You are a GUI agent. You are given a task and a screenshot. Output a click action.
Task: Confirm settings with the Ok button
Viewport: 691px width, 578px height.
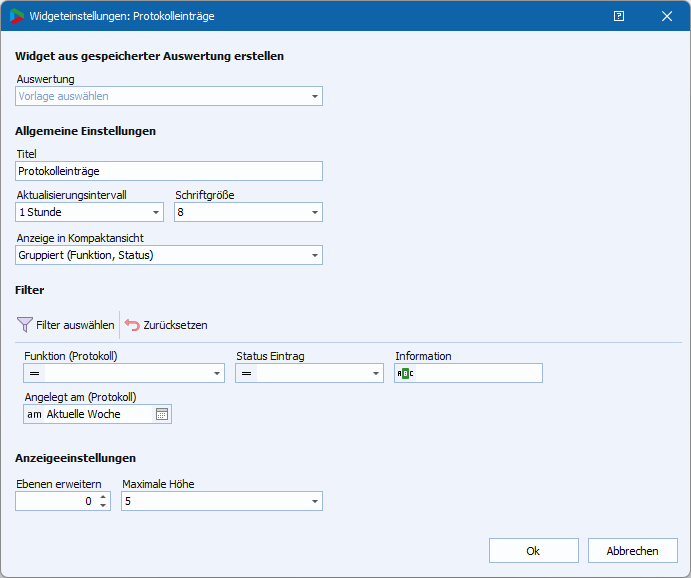pyautogui.click(x=533, y=551)
